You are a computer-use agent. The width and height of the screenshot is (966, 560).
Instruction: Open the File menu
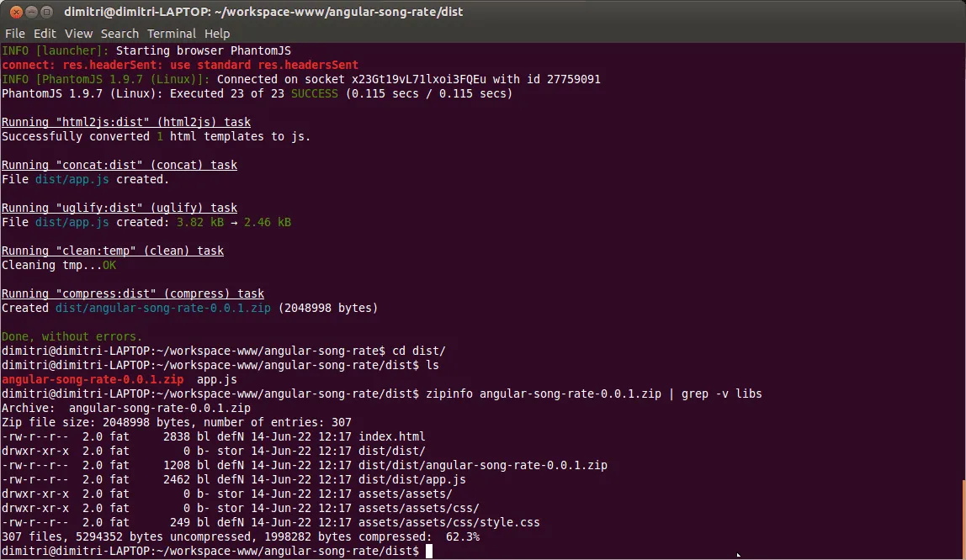click(14, 34)
